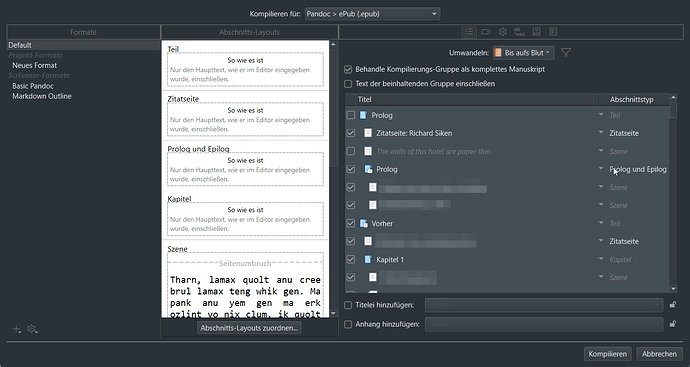Open the Table of Contents icon pane
Viewport: 690px width, 367px height.
(x=553, y=32)
